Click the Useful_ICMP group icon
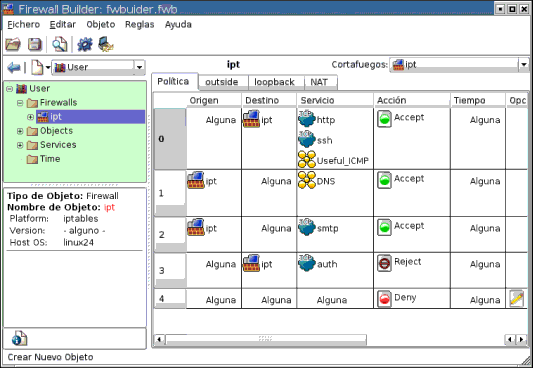 (307, 159)
